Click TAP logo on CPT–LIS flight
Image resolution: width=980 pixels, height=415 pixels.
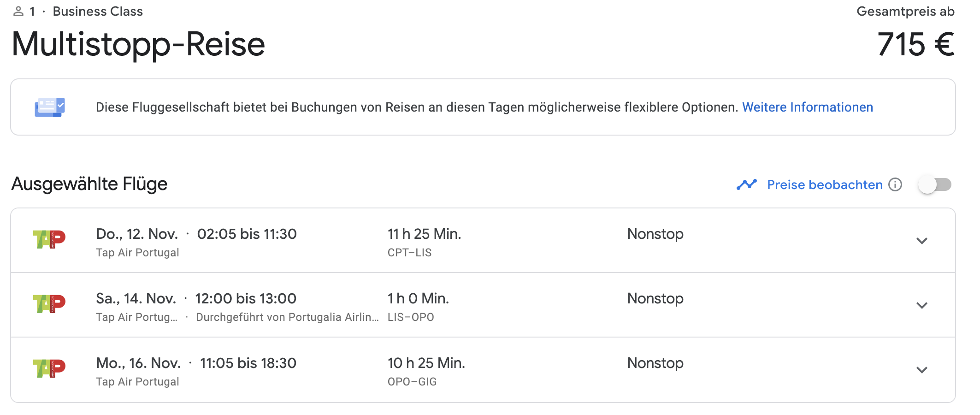click(x=49, y=240)
